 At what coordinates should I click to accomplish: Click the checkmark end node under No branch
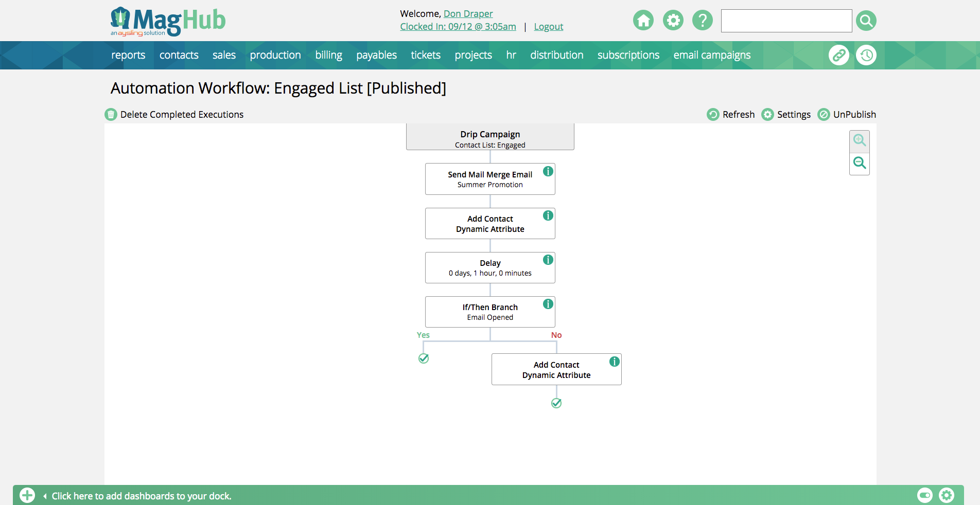(556, 403)
